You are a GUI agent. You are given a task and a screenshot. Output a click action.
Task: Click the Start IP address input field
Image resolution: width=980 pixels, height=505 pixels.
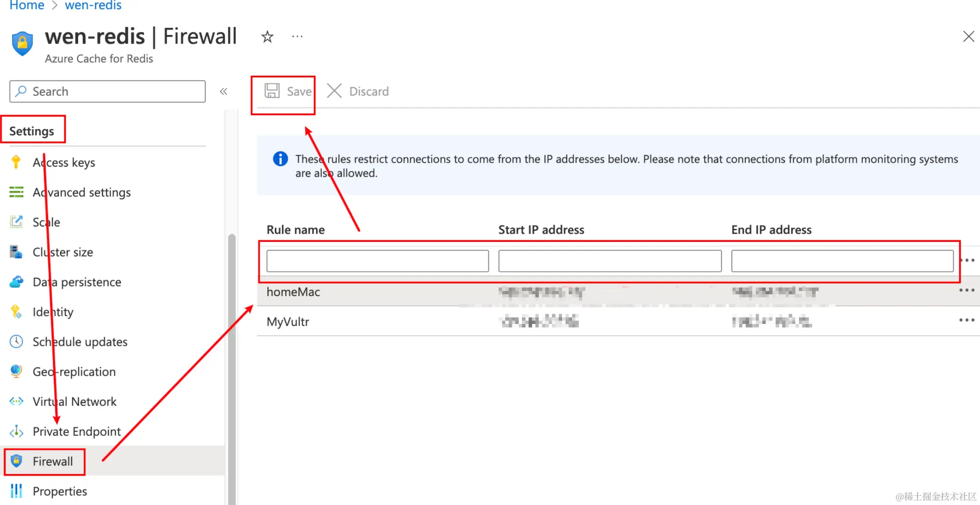coord(610,261)
